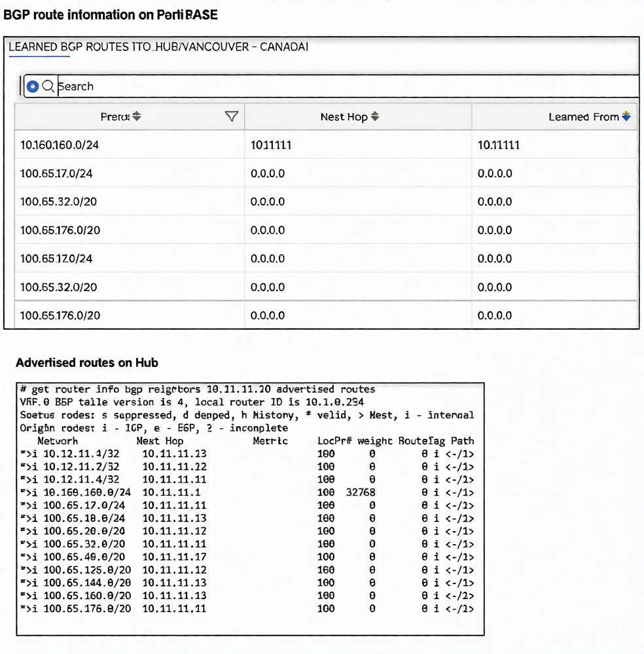Select the 10.160.160.0/24 prefix row
The width and height of the screenshot is (644, 654).
[60, 145]
